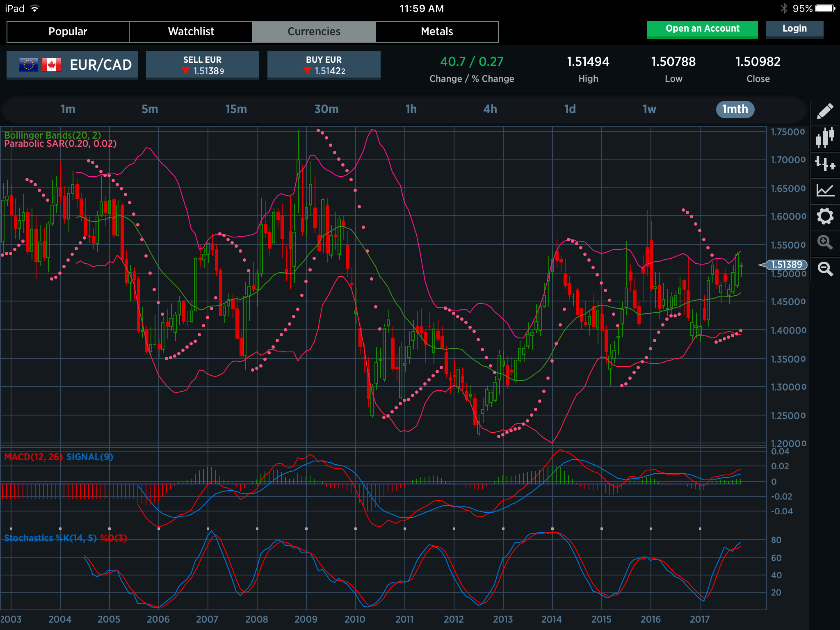Select the 5m timeframe
The height and width of the screenshot is (630, 840).
click(150, 109)
